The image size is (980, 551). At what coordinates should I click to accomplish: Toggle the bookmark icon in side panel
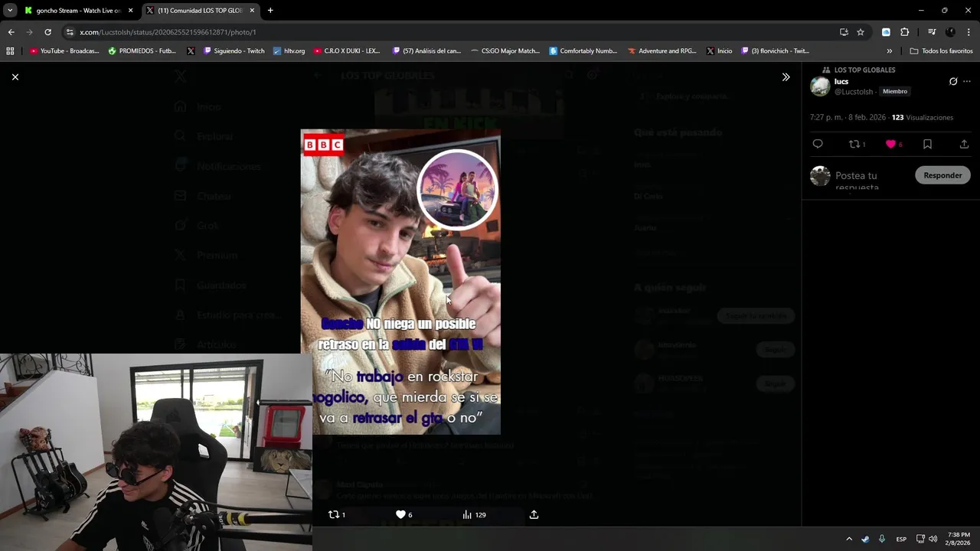pos(927,144)
